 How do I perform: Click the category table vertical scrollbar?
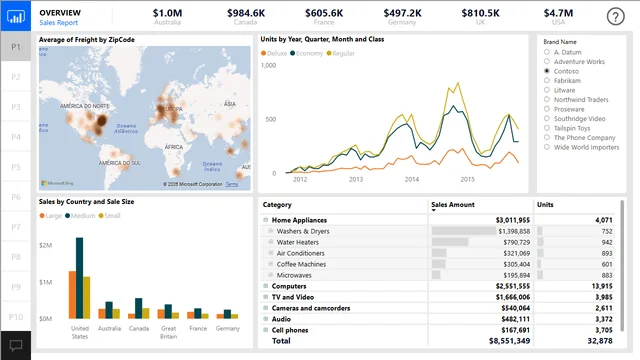[622, 265]
